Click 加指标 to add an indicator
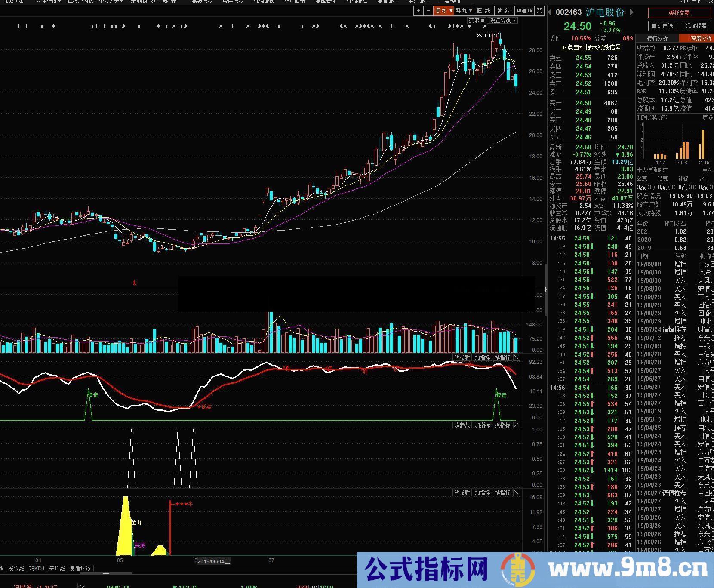This screenshot has height=588, width=714. [x=482, y=492]
